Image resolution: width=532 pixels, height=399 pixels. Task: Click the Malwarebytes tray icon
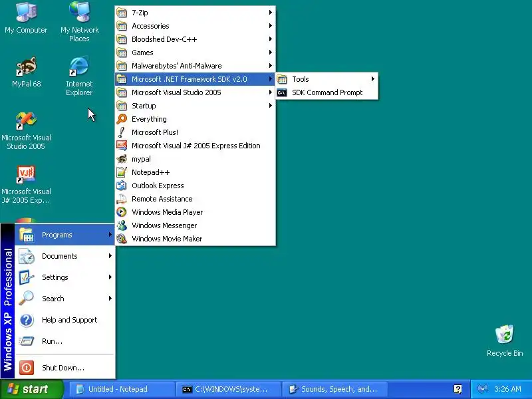tap(482, 389)
